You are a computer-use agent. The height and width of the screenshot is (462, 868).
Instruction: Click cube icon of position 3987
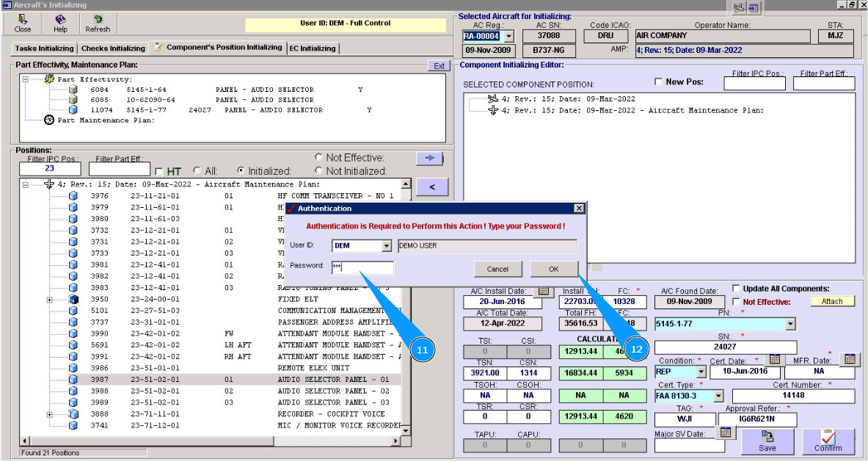coord(73,380)
